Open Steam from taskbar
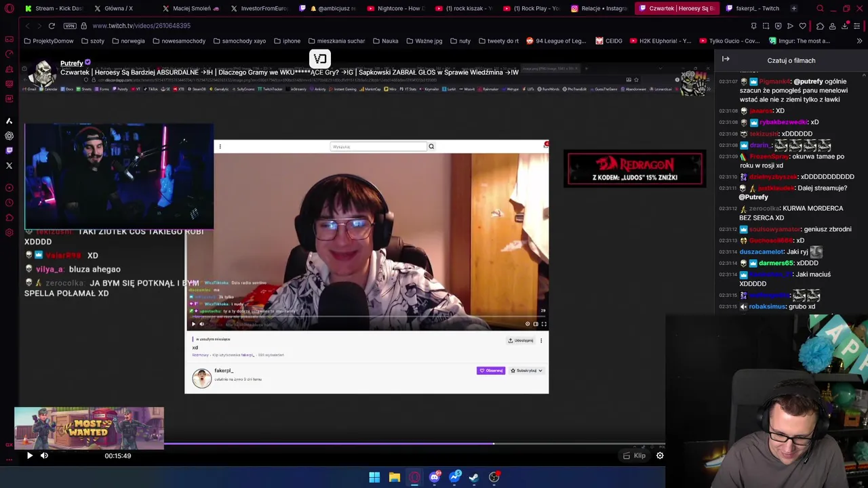This screenshot has width=868, height=488. [x=474, y=477]
